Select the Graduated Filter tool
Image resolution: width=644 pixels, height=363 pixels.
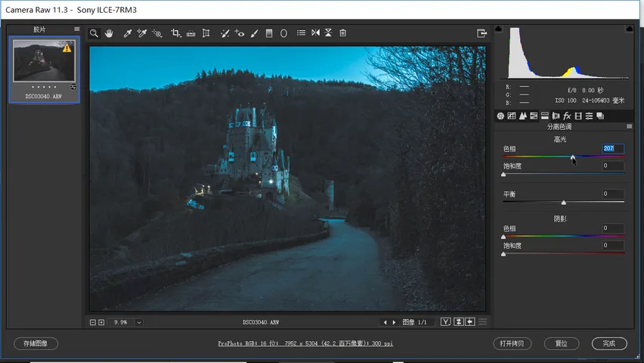click(269, 33)
